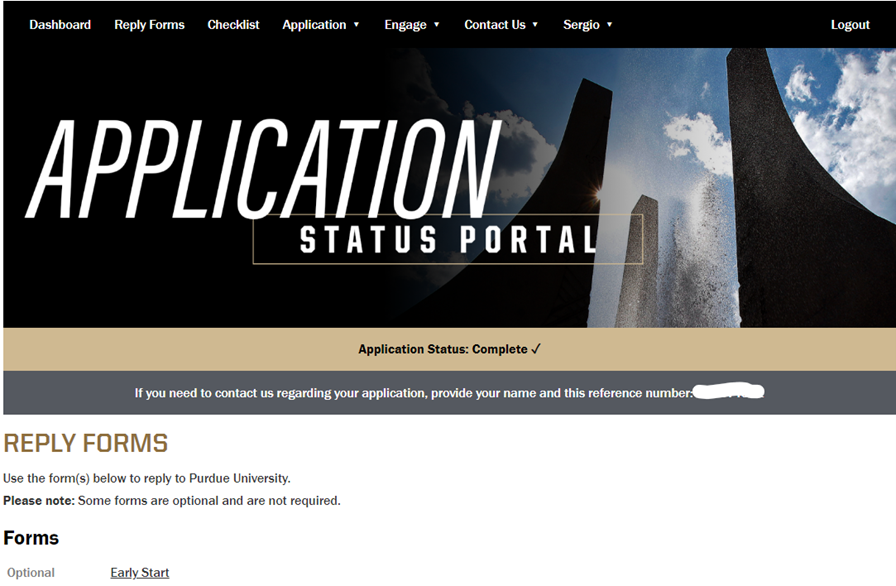Open the Early Start reply form
This screenshot has height=586, width=896.
click(x=139, y=572)
